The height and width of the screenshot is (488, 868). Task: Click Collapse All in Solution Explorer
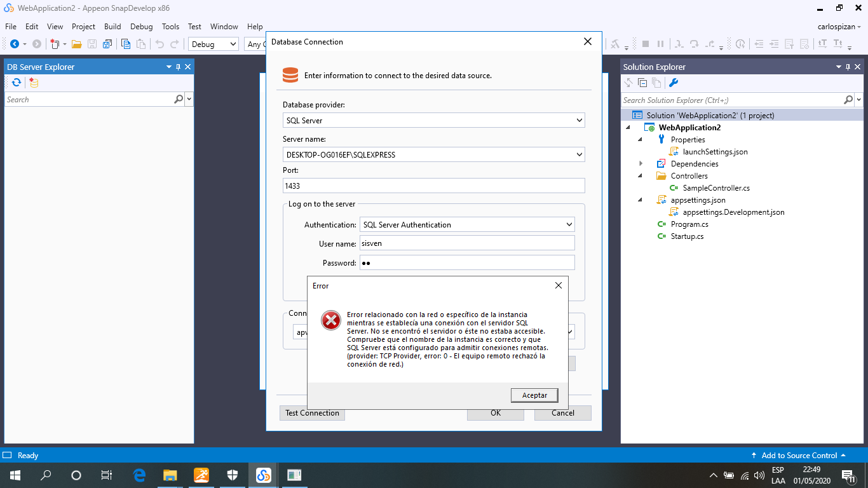pos(642,83)
